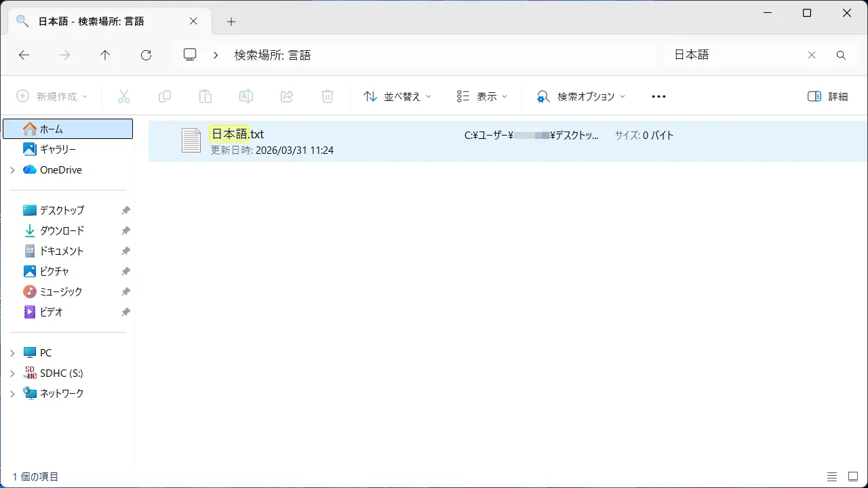Expand the ネットワーク tree node
The height and width of the screenshot is (488, 868).
(x=12, y=394)
